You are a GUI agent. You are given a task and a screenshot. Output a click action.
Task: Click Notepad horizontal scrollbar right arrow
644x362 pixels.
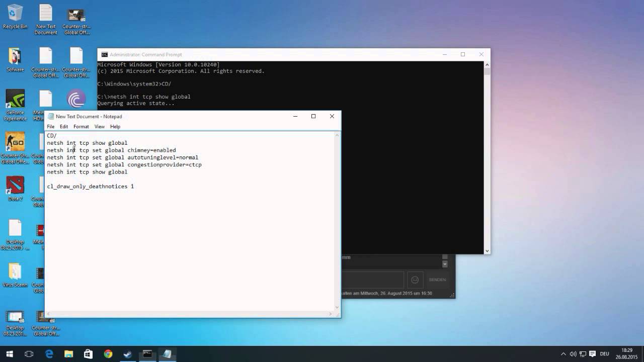[331, 314]
